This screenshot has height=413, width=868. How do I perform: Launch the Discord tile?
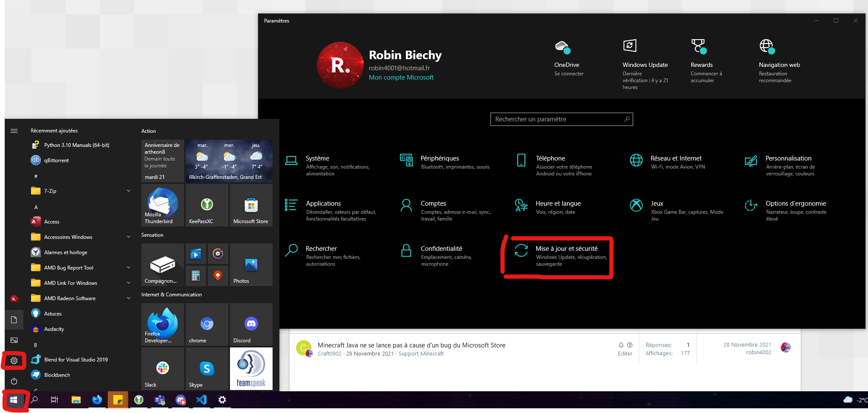click(x=251, y=324)
